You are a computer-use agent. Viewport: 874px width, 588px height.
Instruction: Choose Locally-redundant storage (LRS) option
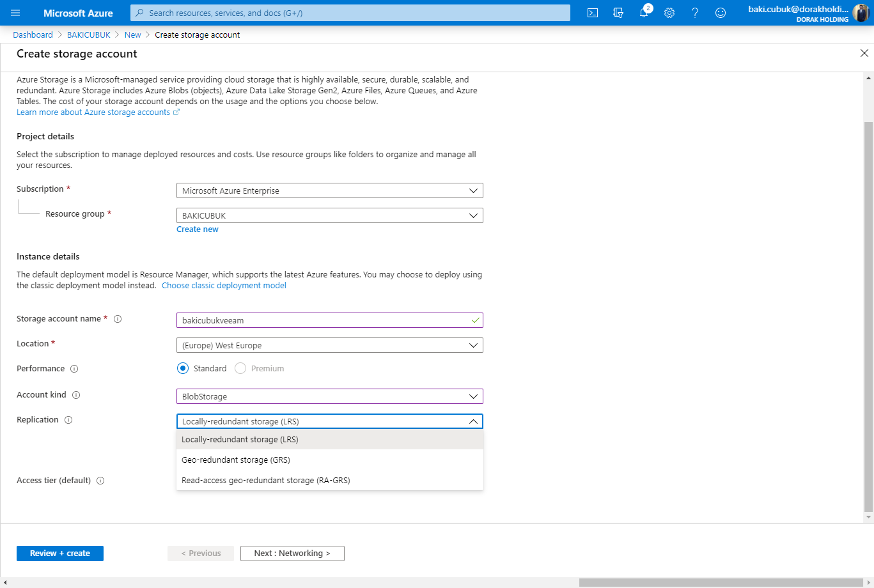(x=330, y=439)
